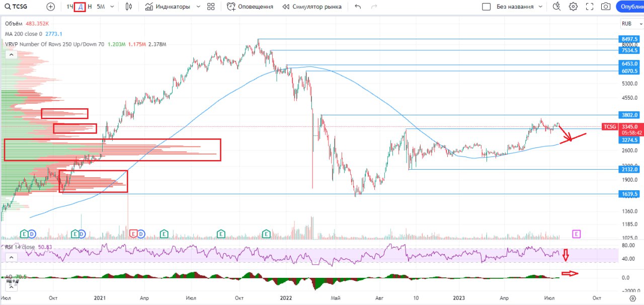Select the 5М timeframe
Image resolution: width=644 pixels, height=305 pixels.
[101, 7]
